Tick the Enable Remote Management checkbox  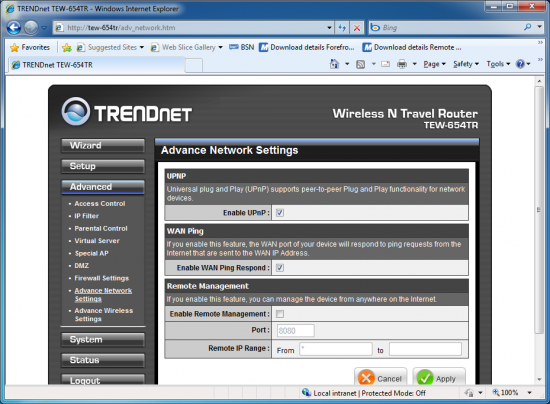click(x=280, y=314)
